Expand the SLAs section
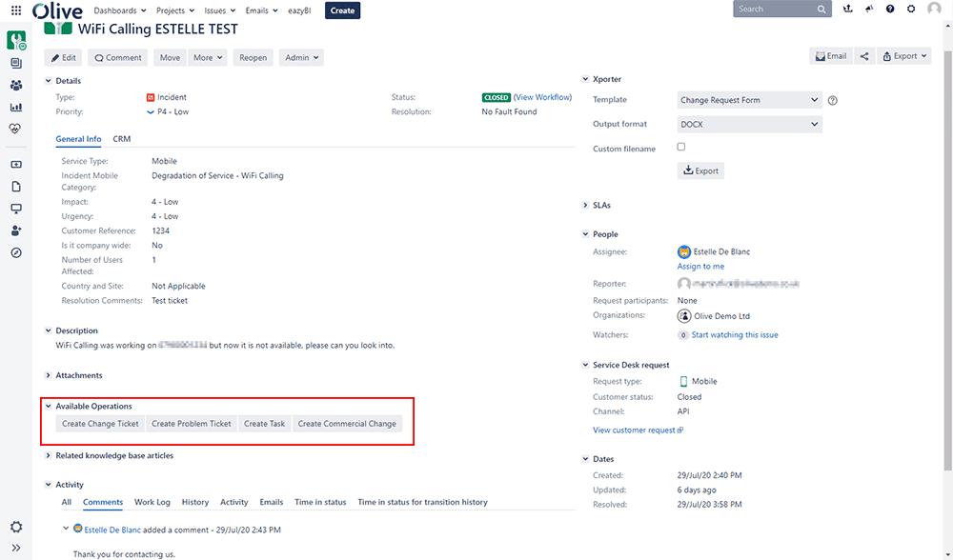953x560 pixels. [x=600, y=206]
